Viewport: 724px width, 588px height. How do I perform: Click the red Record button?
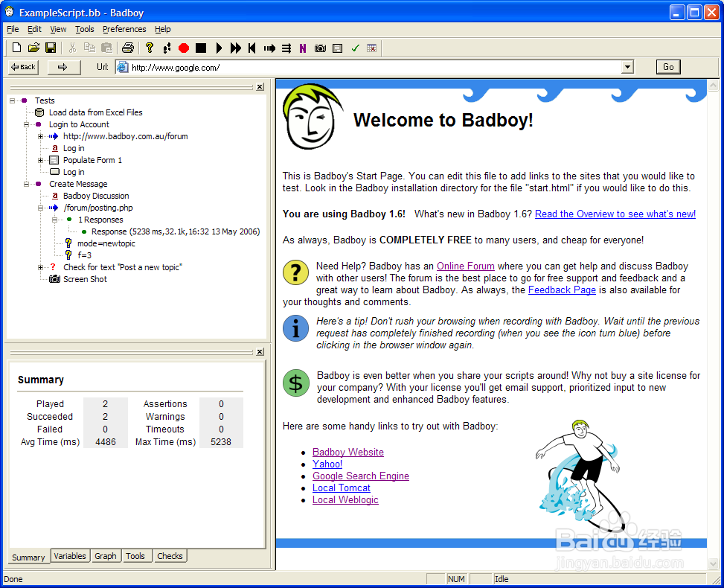click(x=184, y=48)
